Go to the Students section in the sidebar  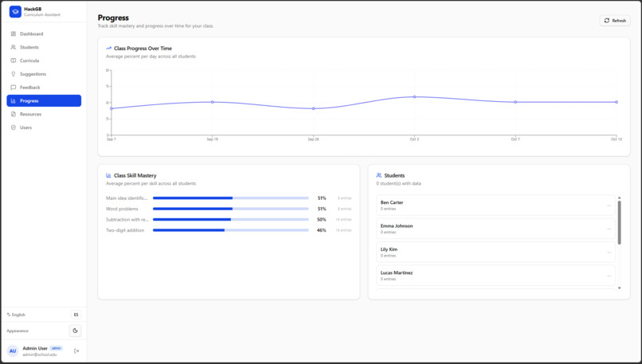pos(44,48)
